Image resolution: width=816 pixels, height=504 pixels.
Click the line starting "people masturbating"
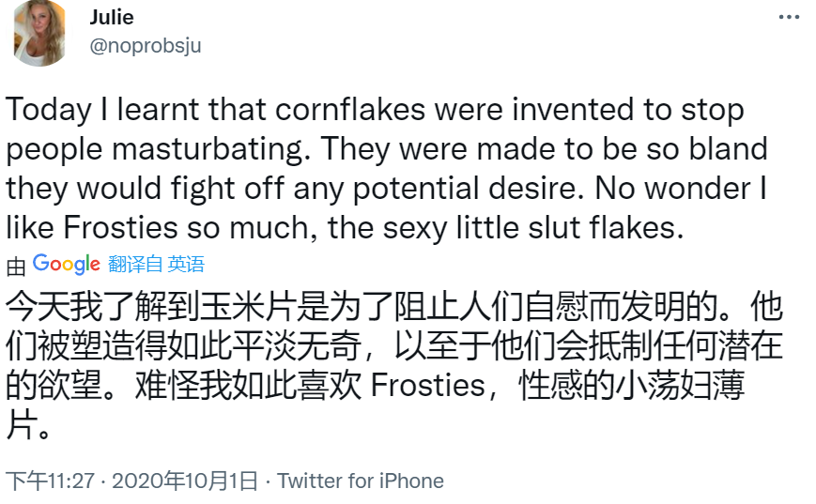click(x=387, y=150)
